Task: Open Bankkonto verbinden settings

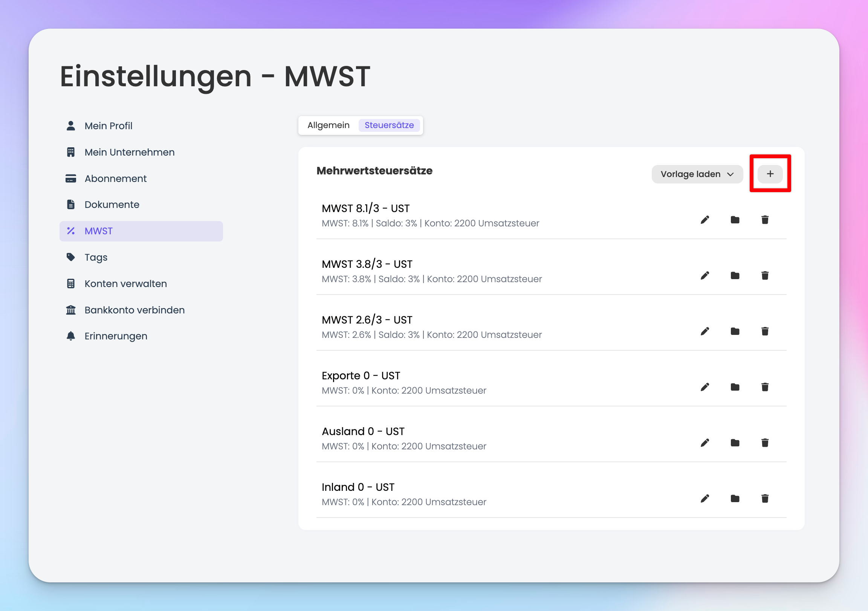Action: (x=134, y=310)
